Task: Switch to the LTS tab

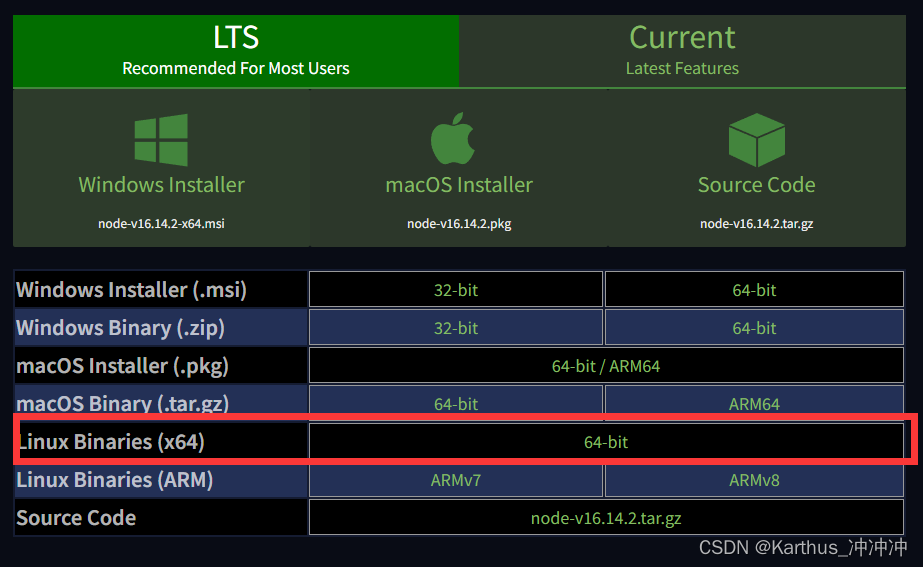Action: (x=235, y=51)
